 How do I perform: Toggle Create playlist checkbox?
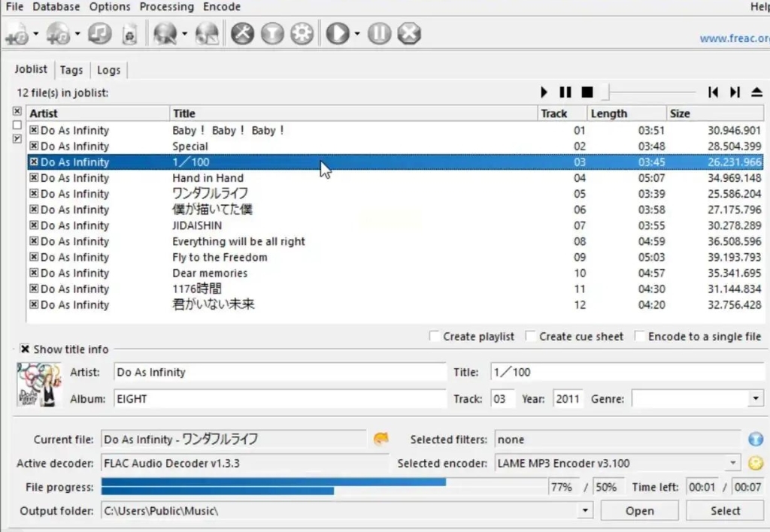click(x=434, y=336)
